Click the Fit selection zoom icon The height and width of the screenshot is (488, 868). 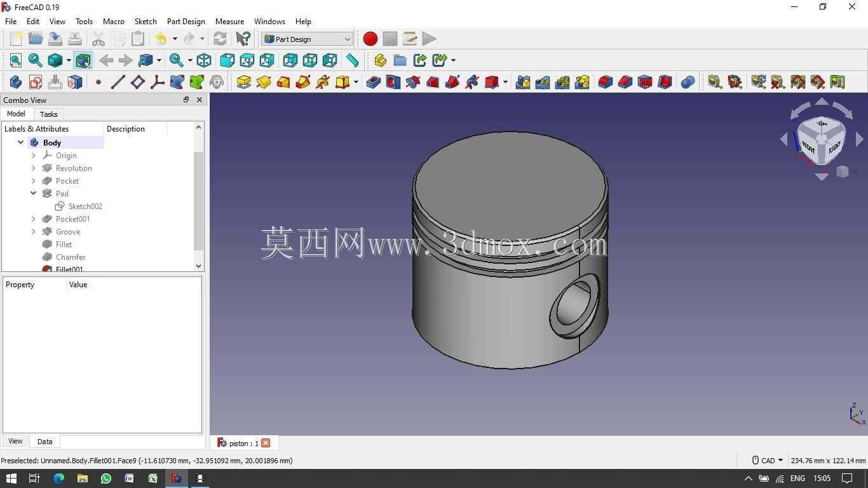pos(36,60)
